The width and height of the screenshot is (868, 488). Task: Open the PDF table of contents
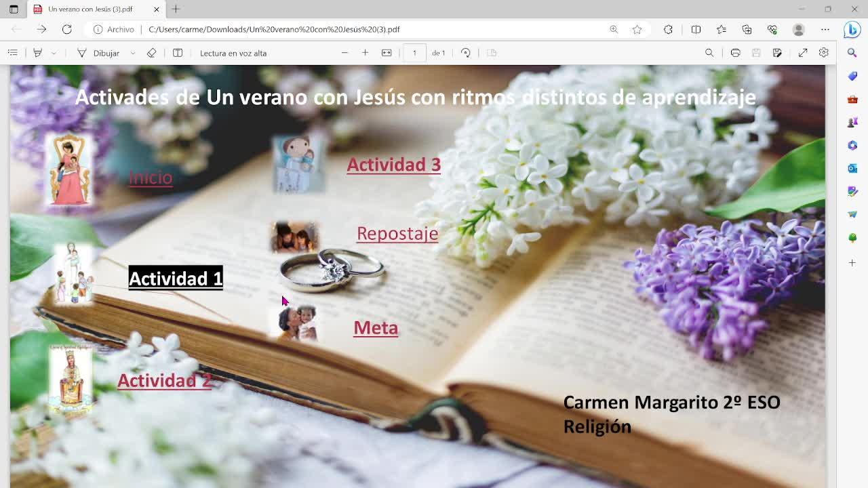[12, 53]
